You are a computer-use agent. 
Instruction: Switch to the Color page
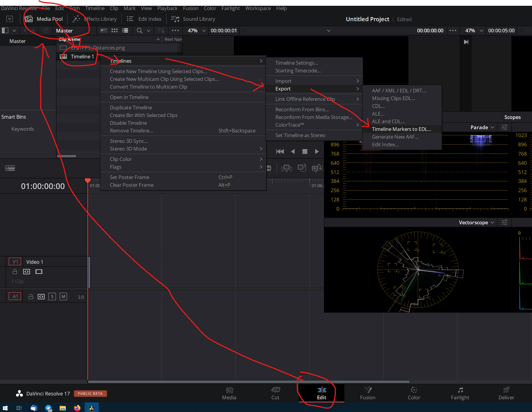pos(414,394)
